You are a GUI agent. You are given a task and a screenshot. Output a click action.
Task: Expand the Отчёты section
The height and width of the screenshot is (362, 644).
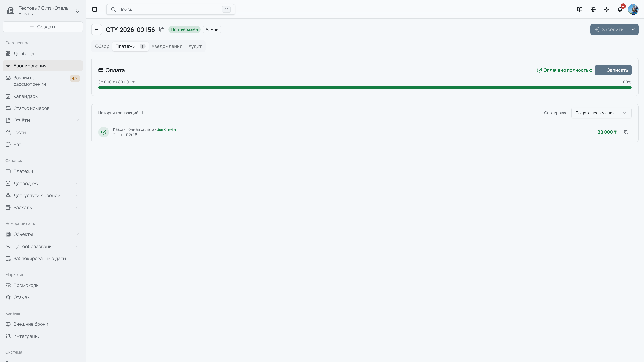[43, 120]
